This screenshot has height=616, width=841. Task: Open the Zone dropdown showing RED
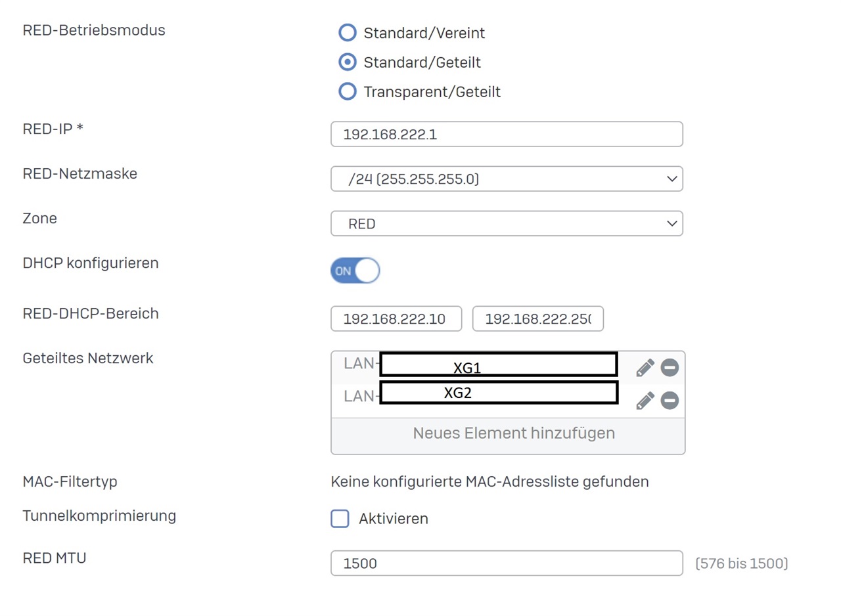click(x=506, y=223)
